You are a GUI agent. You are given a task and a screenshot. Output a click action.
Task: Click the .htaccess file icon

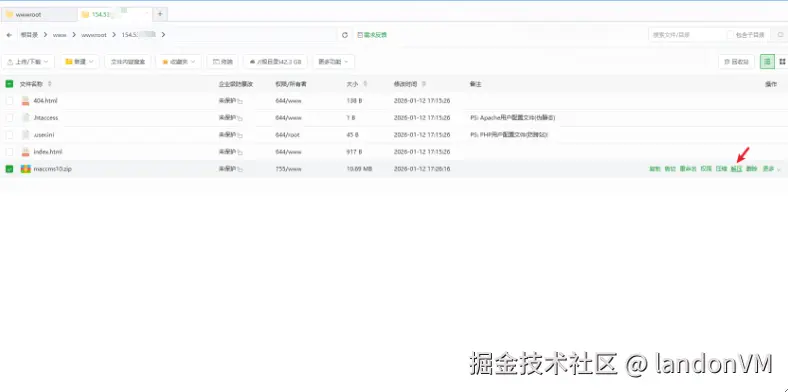point(26,118)
